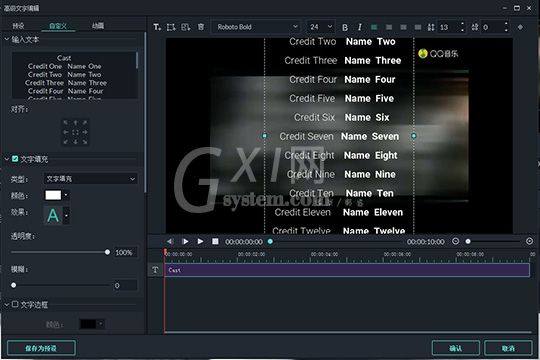Click the preview progress bar handle
540x360 pixels.
[x=270, y=241]
